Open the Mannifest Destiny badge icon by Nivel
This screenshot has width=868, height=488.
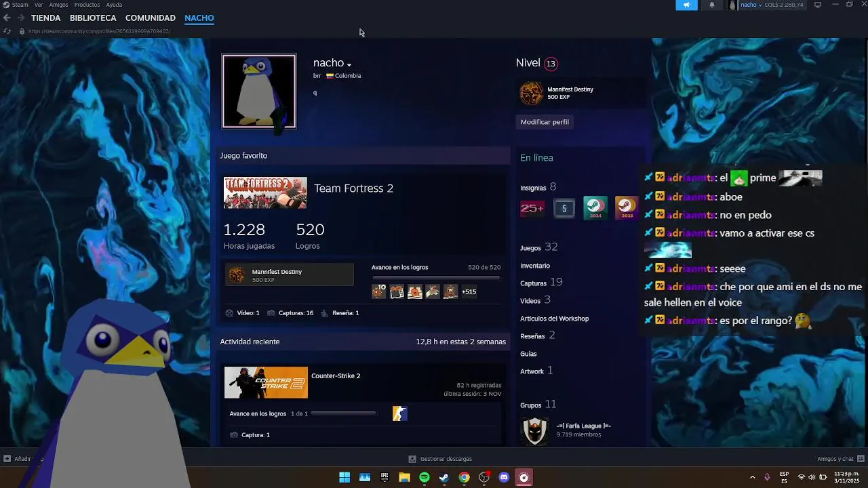(x=532, y=94)
